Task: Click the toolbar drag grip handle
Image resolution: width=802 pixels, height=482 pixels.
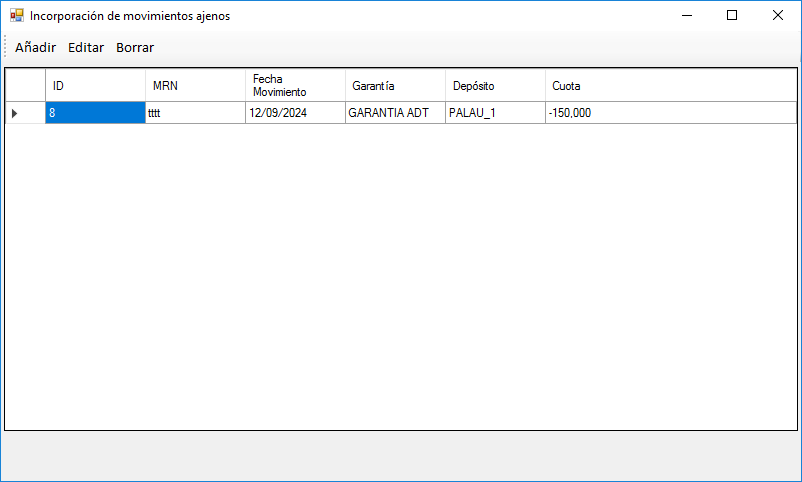Action: [6, 47]
